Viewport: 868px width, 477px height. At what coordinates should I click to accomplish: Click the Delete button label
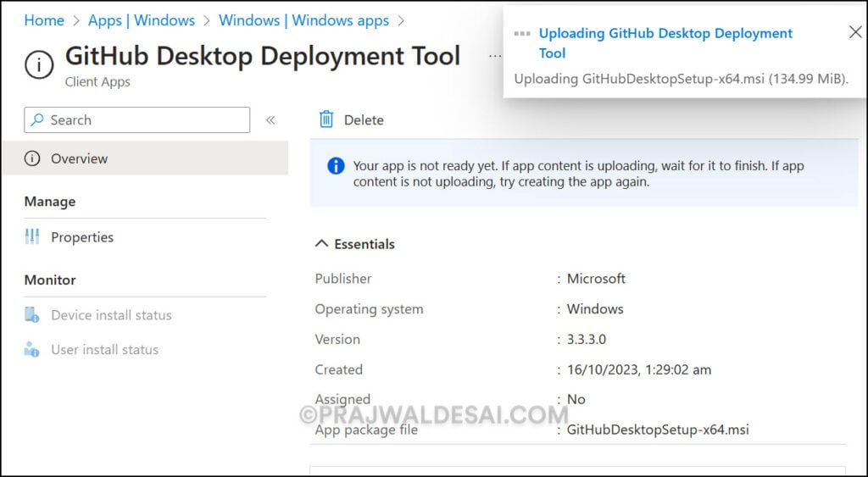click(364, 120)
